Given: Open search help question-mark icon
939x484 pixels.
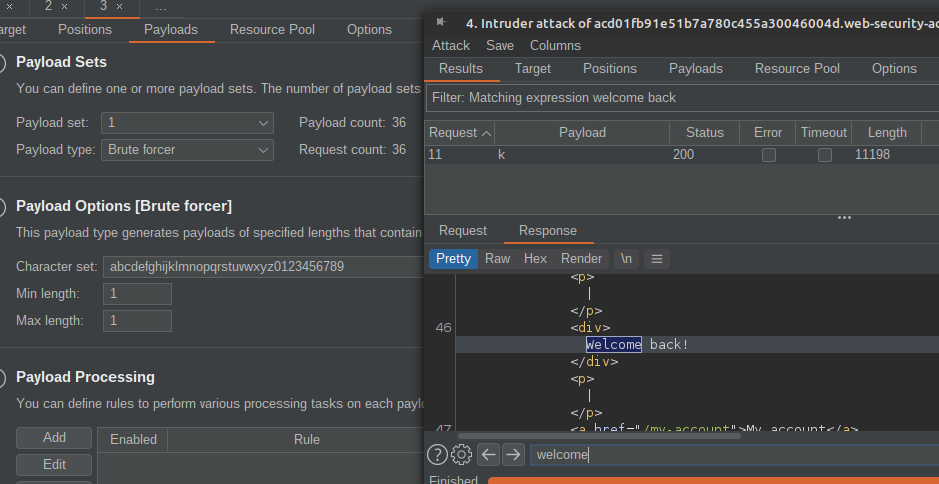Looking at the screenshot, I should [437, 455].
